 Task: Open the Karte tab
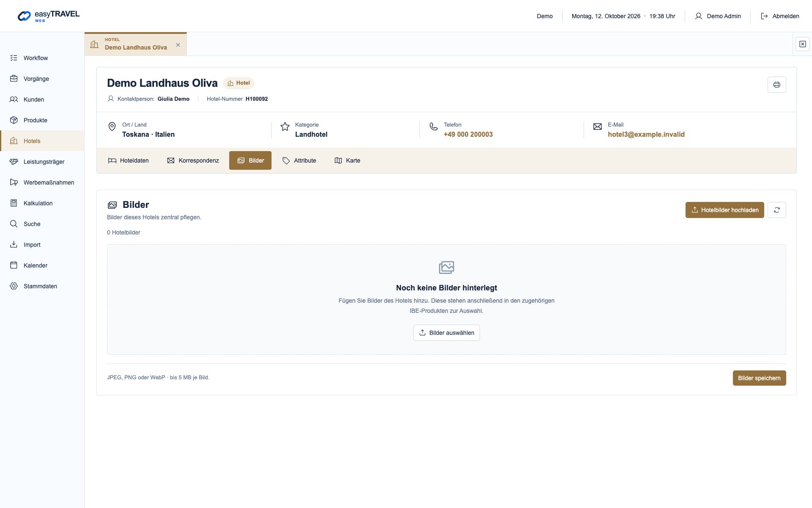coord(348,160)
